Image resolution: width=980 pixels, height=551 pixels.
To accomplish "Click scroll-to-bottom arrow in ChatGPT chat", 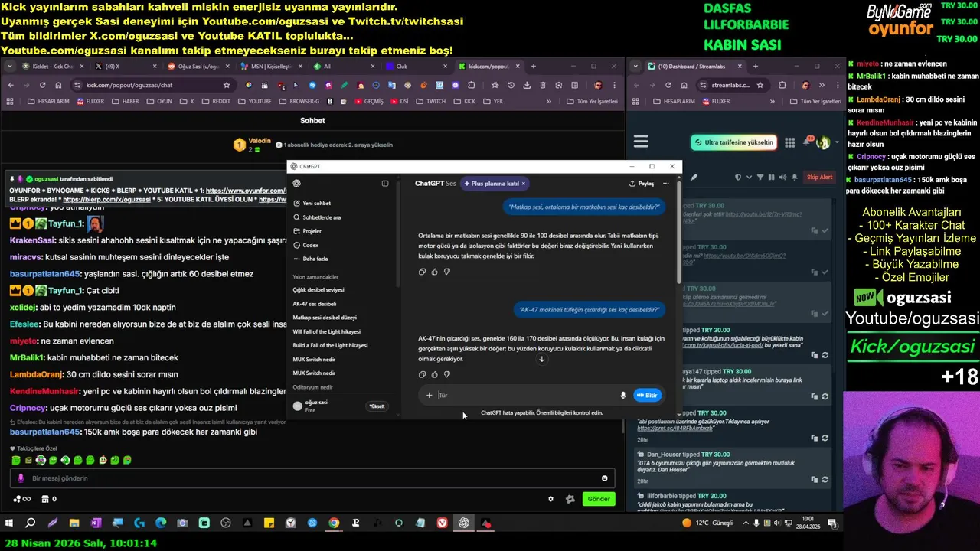I will point(541,359).
